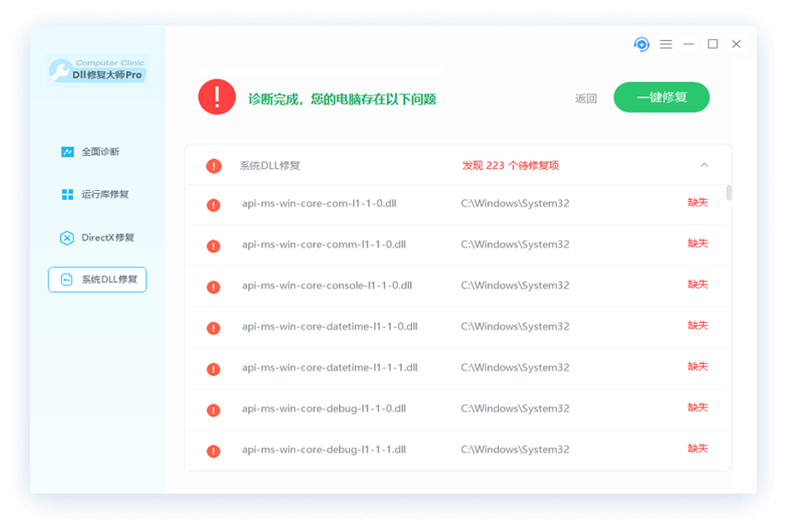Image resolution: width=787 pixels, height=532 pixels.
Task: Click the results list scrollbar thumb
Action: (x=728, y=193)
